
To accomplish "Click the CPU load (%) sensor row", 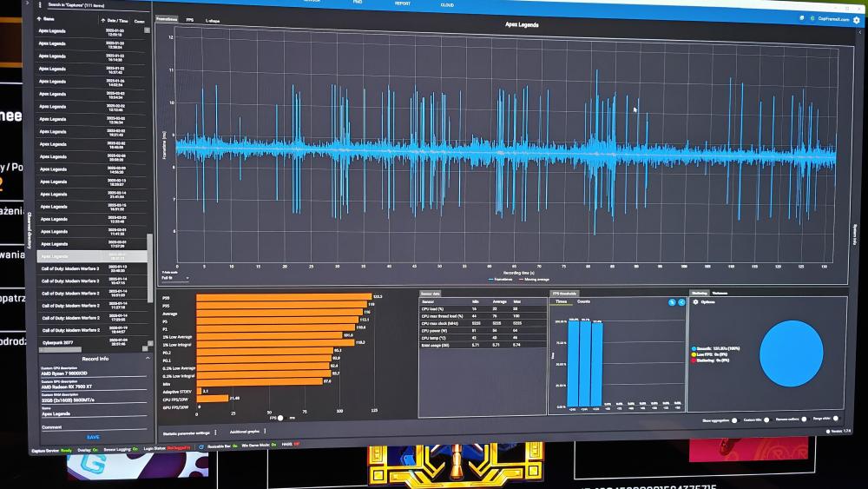I will [x=483, y=309].
